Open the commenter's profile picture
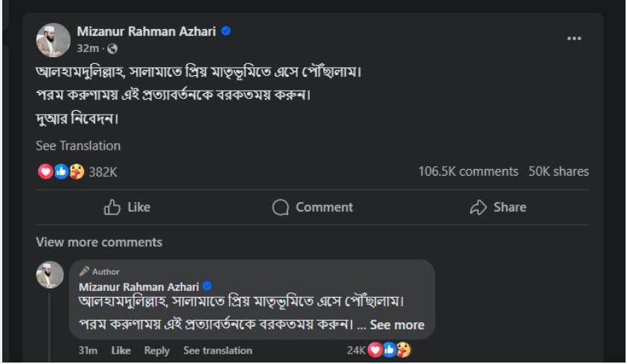 [50, 275]
